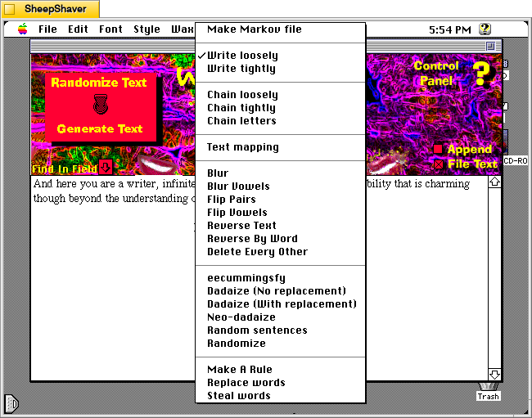
Task: Choose Chain loosely
Action: click(x=280, y=95)
